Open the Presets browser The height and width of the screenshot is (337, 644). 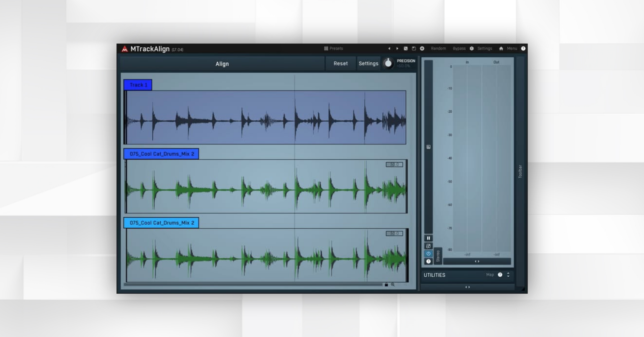[x=333, y=48]
